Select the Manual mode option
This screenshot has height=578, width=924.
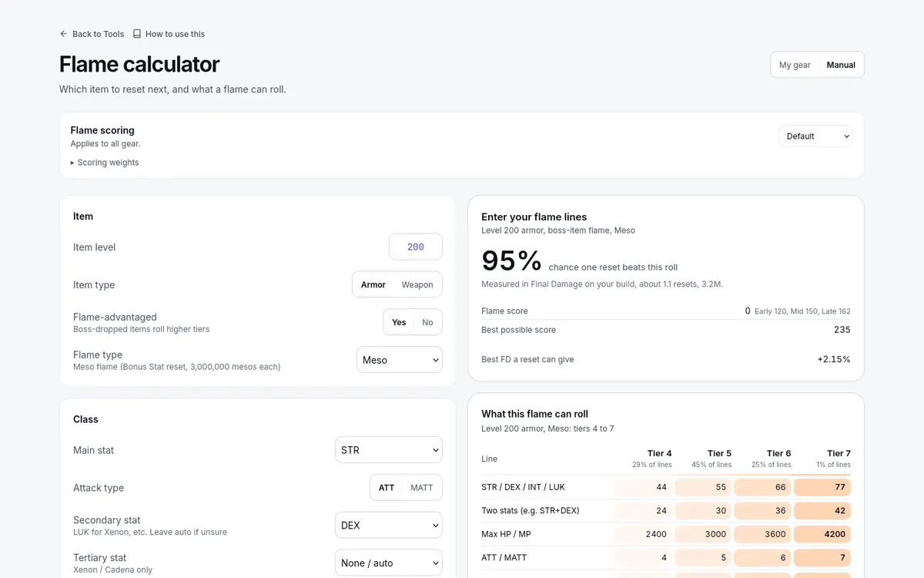841,65
